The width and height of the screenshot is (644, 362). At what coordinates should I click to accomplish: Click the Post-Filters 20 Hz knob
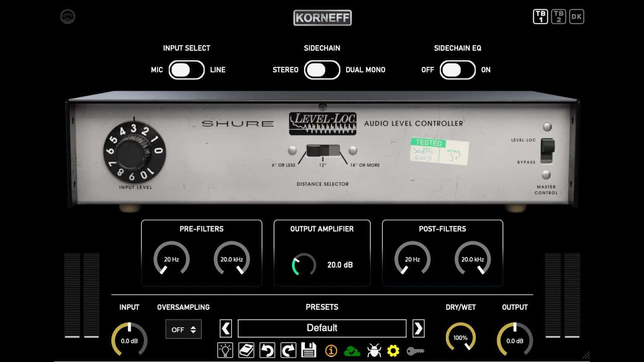coord(413,259)
